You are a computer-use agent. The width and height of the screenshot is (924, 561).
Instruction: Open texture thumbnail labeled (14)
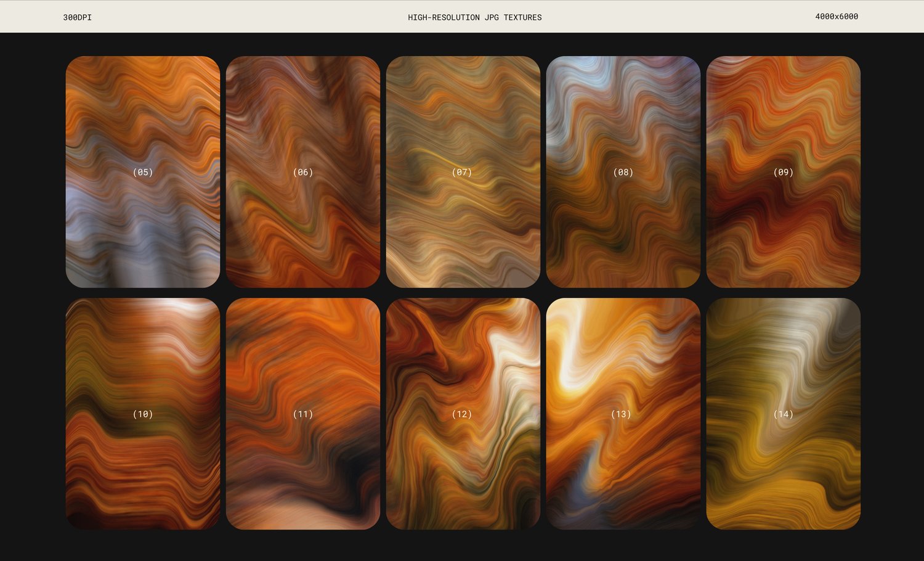784,414
